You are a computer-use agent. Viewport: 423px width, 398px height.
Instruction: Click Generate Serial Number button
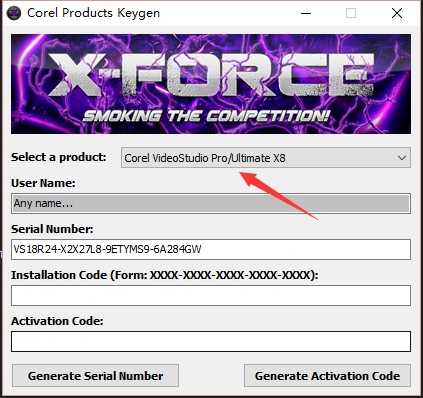[x=95, y=376]
